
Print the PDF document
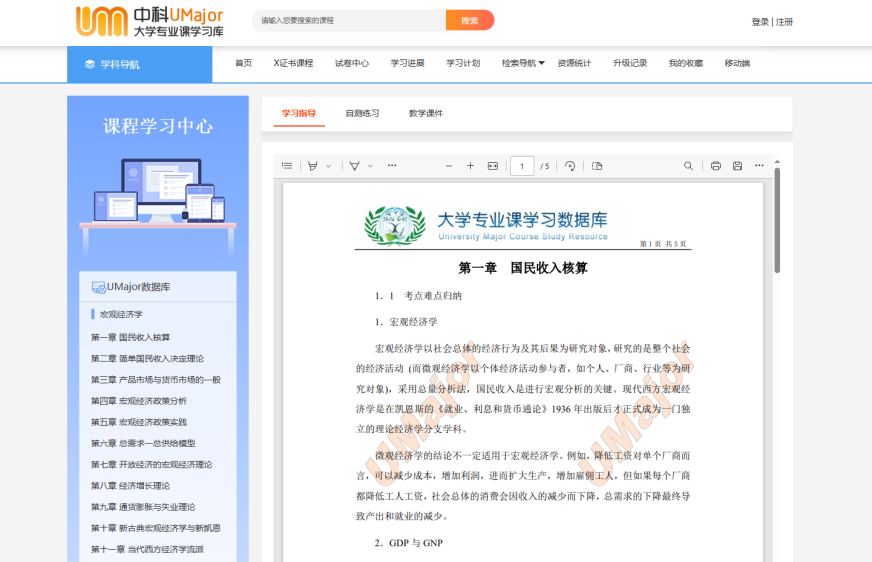(x=716, y=166)
